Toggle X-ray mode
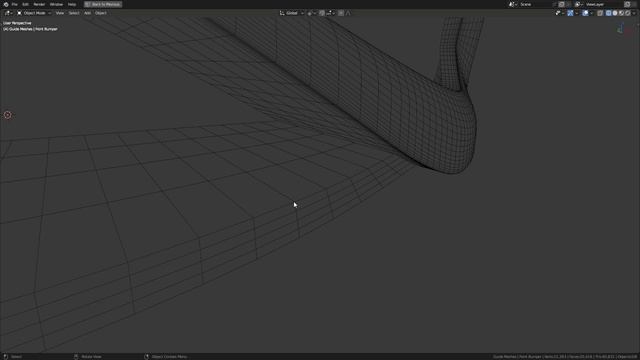Screen dimensions: 640x360 tap(600, 13)
